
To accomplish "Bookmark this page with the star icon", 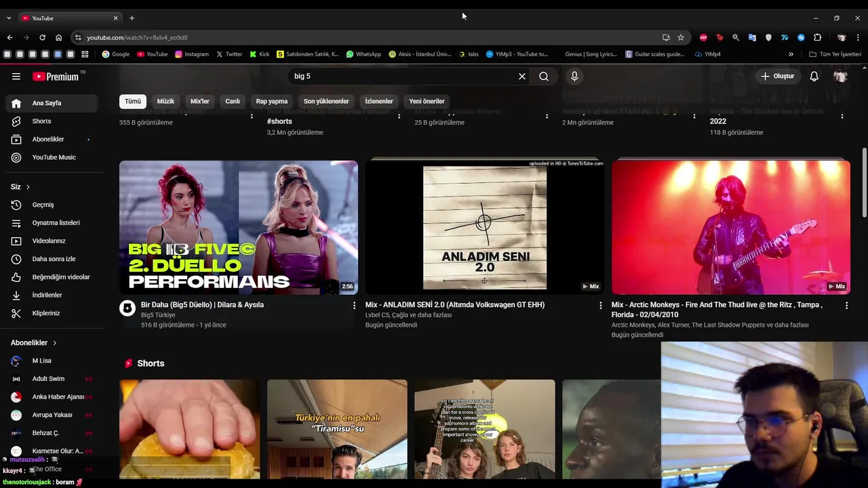I will coord(681,37).
